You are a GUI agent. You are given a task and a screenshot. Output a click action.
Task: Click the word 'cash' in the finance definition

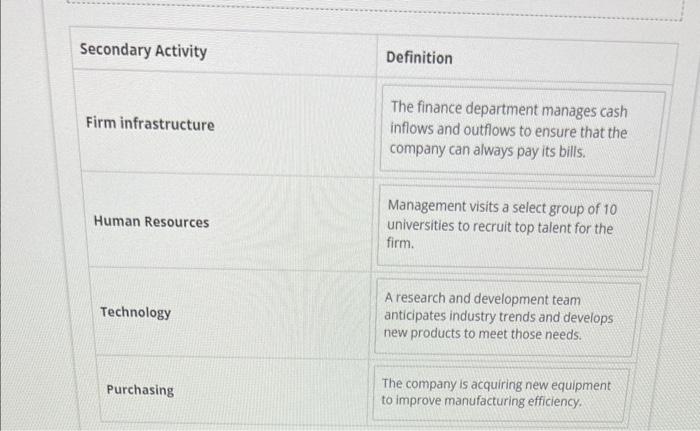coord(613,111)
